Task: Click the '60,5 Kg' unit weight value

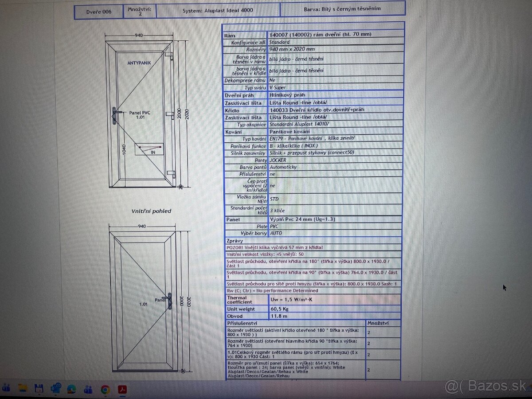Action: click(x=279, y=309)
